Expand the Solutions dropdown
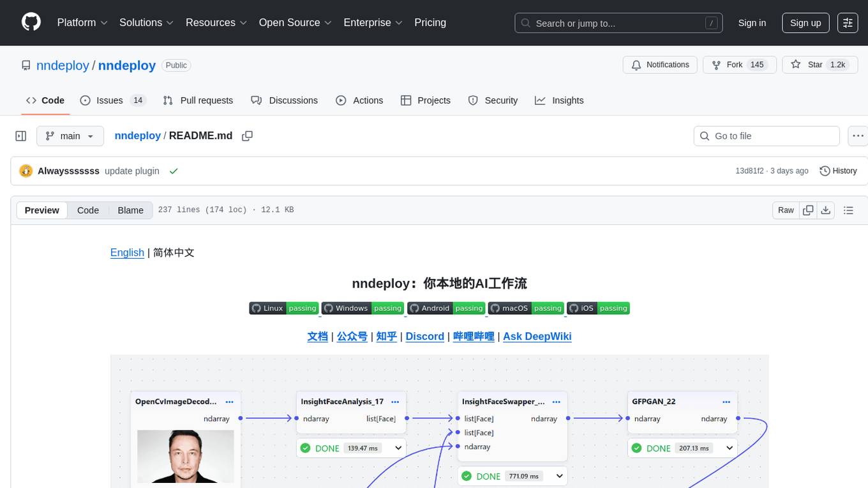The height and width of the screenshot is (488, 868). (146, 22)
